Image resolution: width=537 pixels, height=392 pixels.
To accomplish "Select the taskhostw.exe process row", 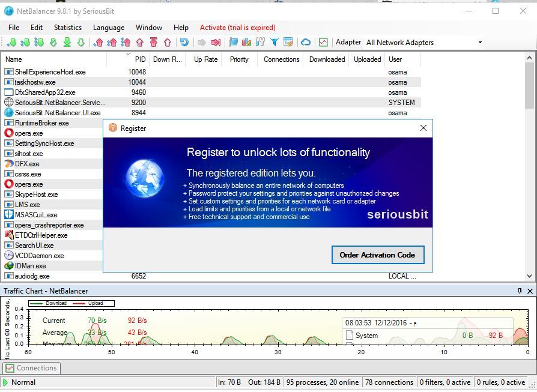I will click(211, 82).
